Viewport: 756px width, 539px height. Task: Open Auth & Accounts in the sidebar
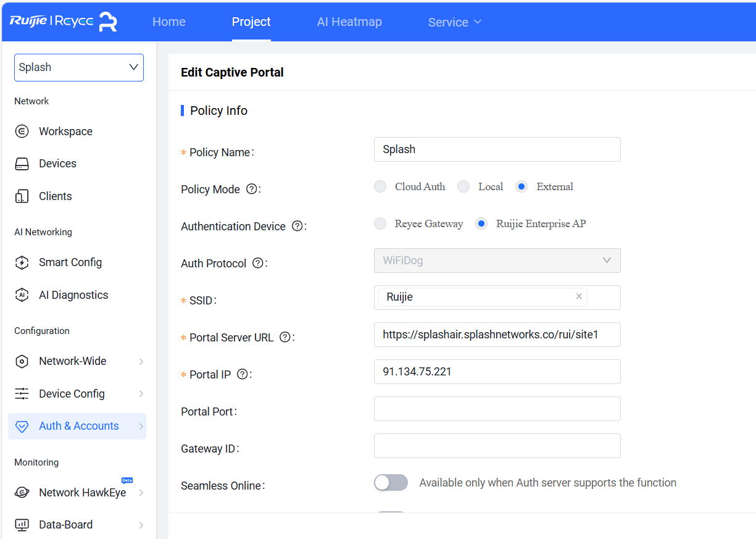click(77, 426)
